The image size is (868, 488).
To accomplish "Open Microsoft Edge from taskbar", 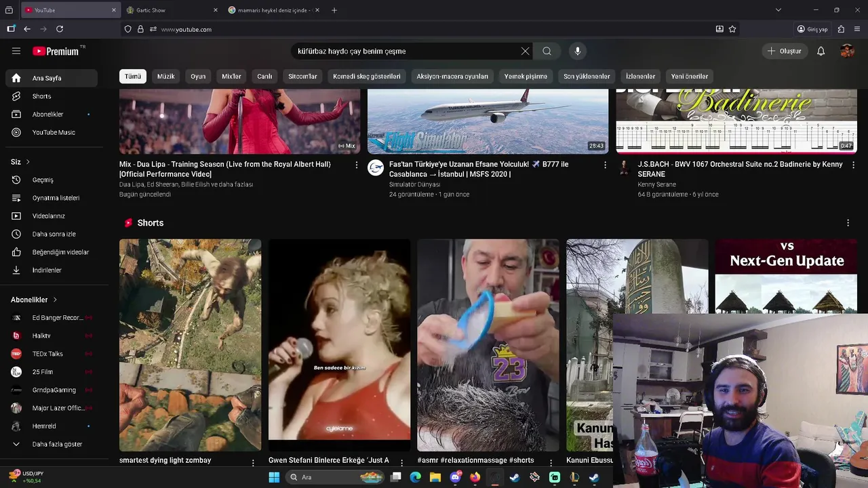I will coord(415,477).
